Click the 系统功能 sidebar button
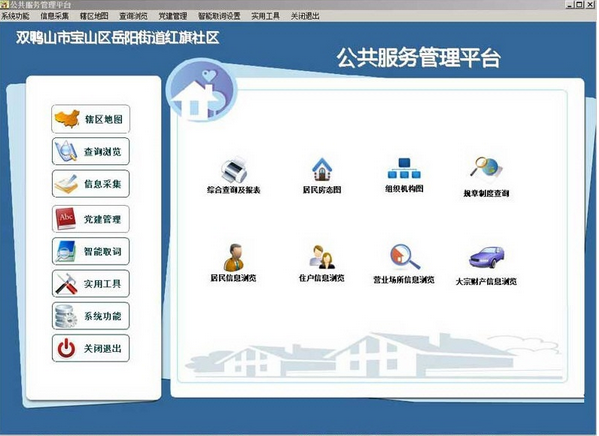This screenshot has width=599, height=436. [91, 316]
